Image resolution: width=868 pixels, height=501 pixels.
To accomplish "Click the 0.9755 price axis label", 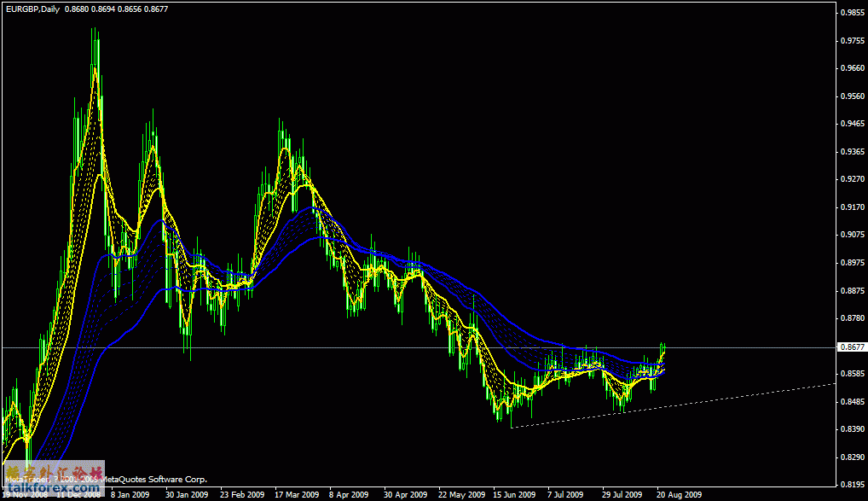I will 853,40.
